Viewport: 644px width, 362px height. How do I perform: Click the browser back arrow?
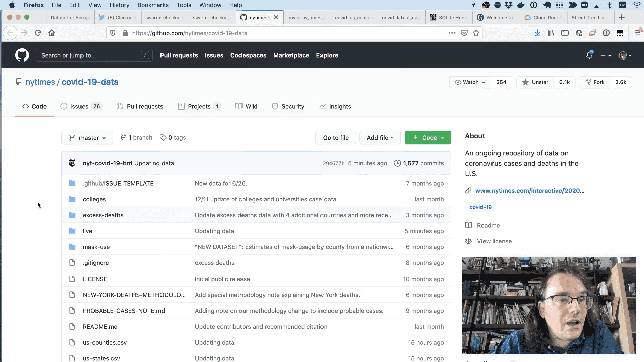click(10, 33)
